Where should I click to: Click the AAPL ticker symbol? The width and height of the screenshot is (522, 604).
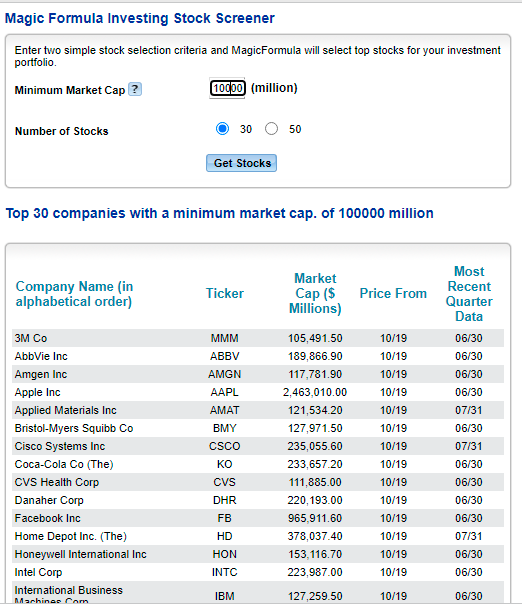point(225,392)
